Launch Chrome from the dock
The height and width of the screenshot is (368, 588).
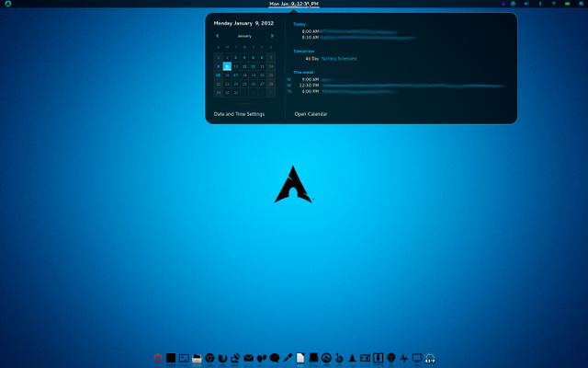[209, 358]
